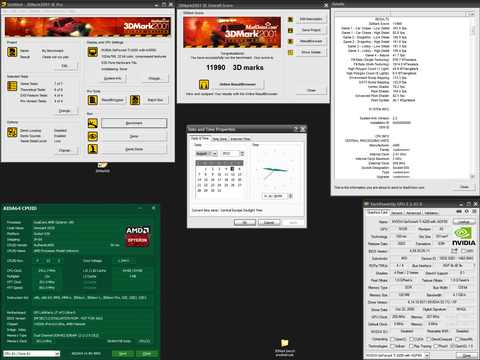Click the Display and CPU Settings monitor icon
This screenshot has width=480, height=360.
pyautogui.click(x=93, y=52)
